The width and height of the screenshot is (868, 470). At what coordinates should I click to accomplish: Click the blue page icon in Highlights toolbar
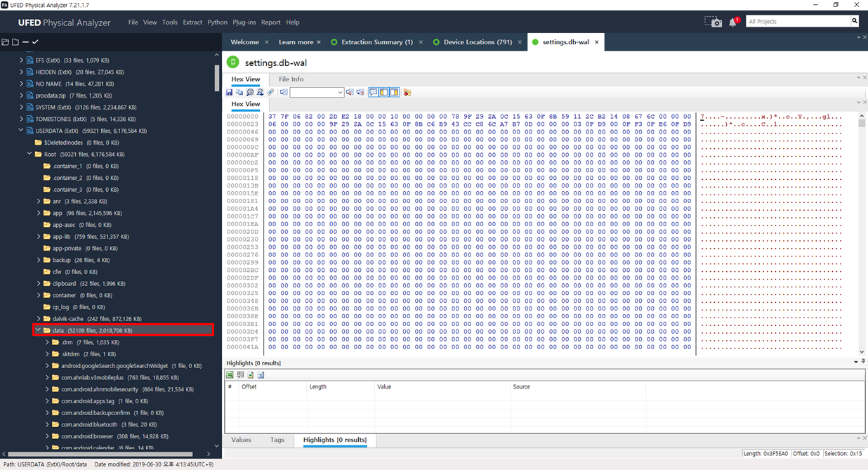click(261, 375)
